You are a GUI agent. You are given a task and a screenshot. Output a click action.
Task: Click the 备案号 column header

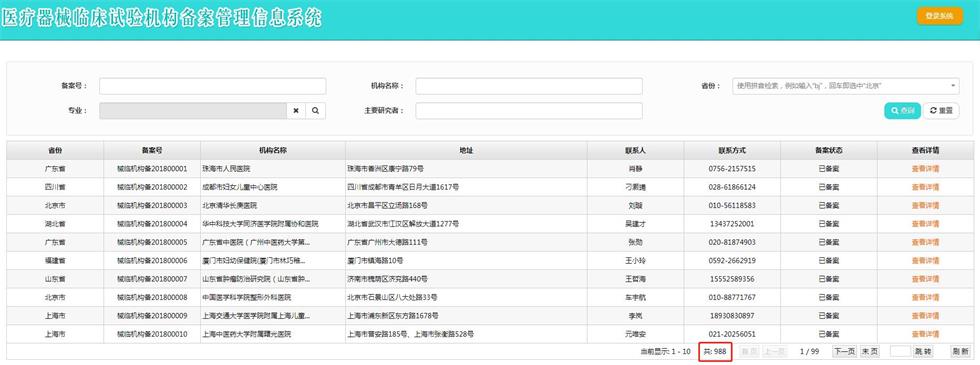tap(152, 151)
